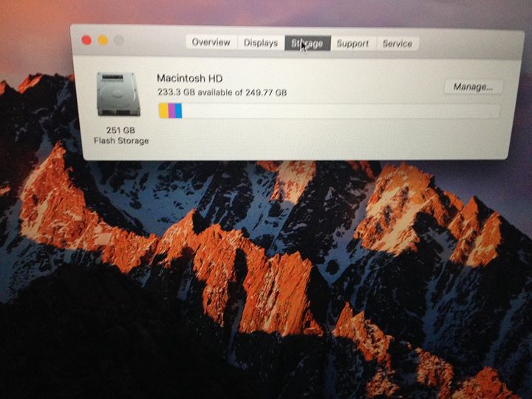Open the Service tab
Screen dimensions: 532x399
pyautogui.click(x=398, y=44)
